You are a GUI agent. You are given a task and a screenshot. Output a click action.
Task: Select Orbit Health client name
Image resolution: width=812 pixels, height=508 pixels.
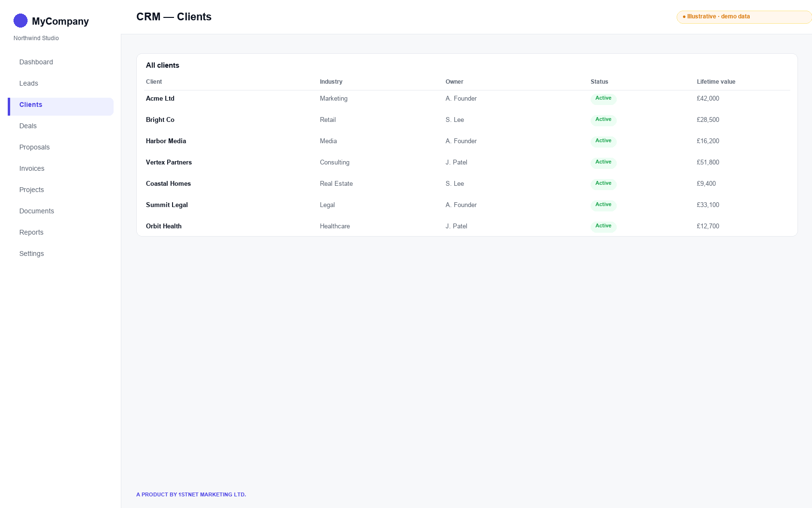pos(164,226)
